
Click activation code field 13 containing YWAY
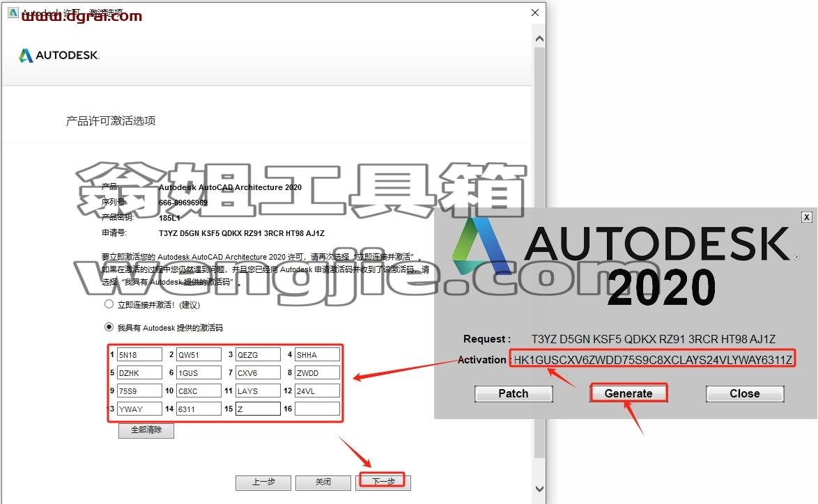139,409
